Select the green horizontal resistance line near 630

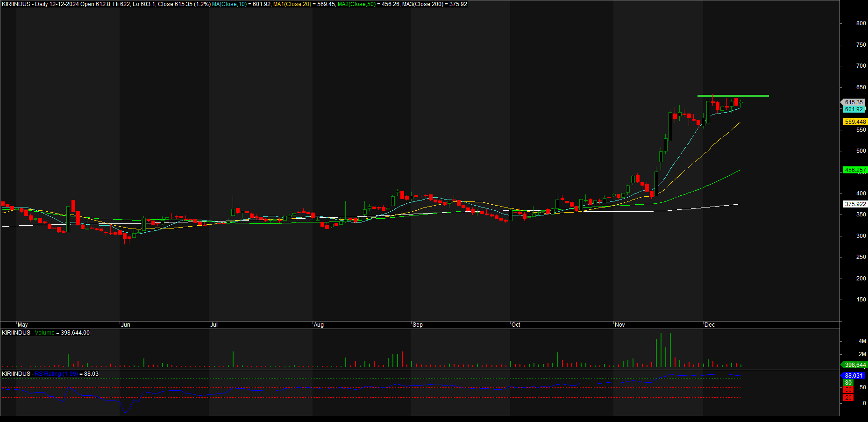[x=733, y=96]
